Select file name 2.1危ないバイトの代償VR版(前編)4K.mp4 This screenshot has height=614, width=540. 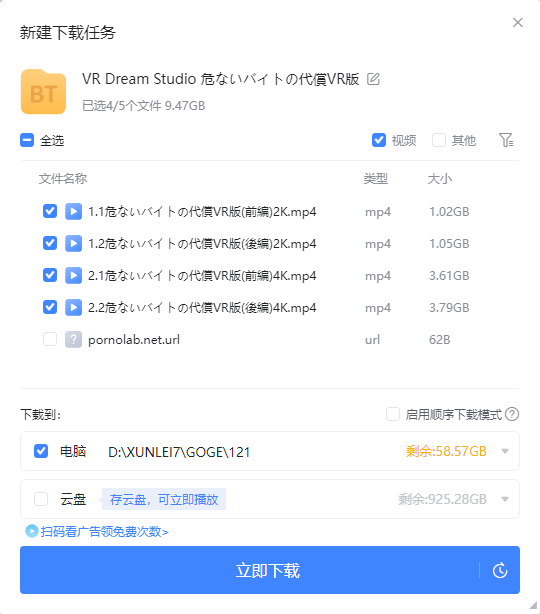tap(202, 276)
